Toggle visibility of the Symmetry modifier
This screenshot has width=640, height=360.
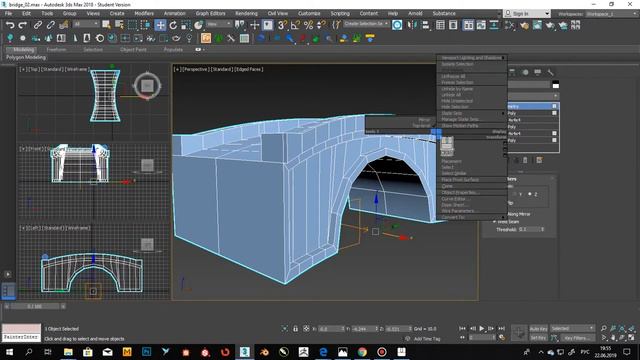554,106
